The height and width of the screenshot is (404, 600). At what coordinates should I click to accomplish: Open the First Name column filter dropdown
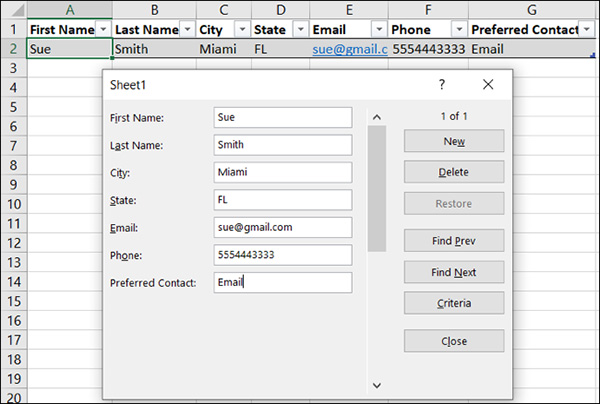[x=102, y=30]
